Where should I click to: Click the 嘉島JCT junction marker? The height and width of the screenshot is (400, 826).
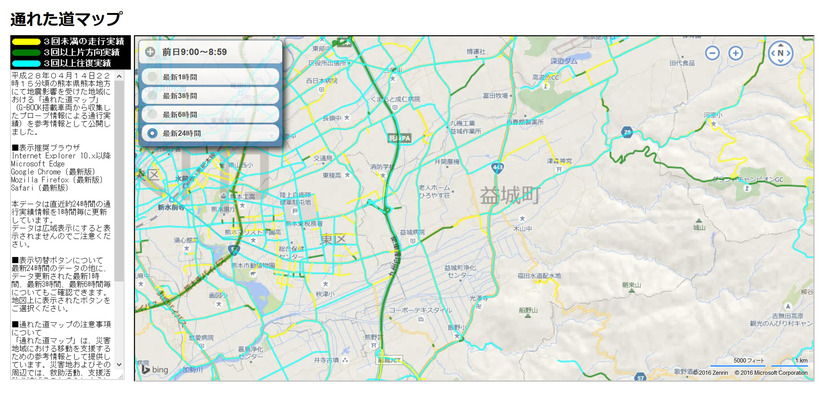point(387,361)
